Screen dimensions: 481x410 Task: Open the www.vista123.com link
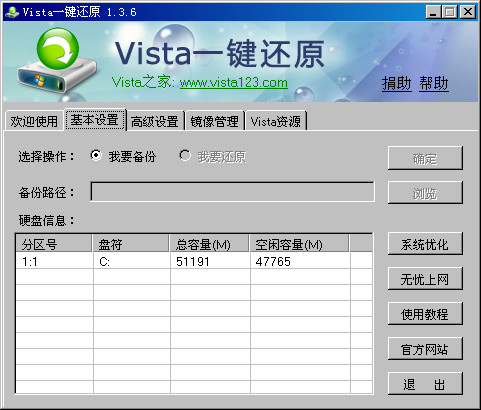(234, 82)
